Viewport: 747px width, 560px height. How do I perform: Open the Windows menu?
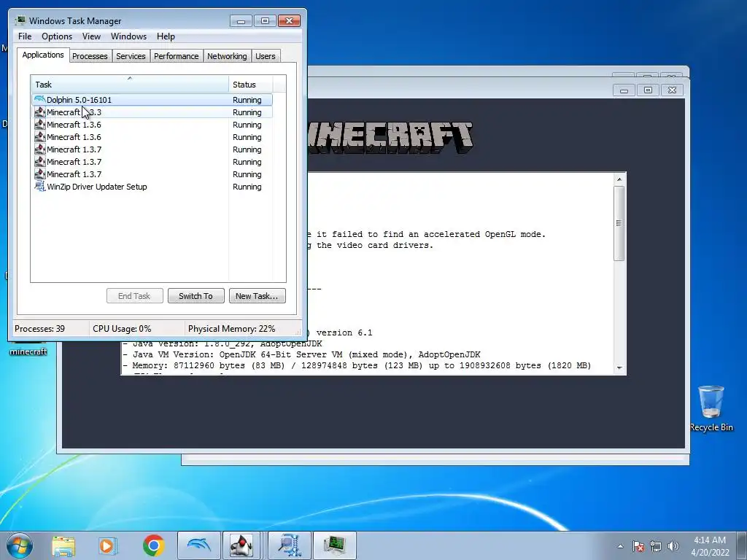coord(128,36)
